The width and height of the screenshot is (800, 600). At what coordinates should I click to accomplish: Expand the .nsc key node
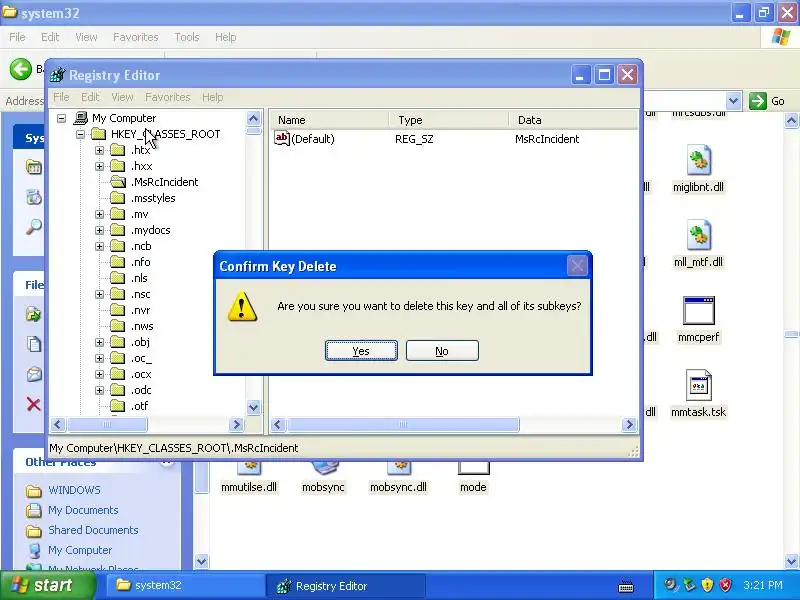click(99, 294)
